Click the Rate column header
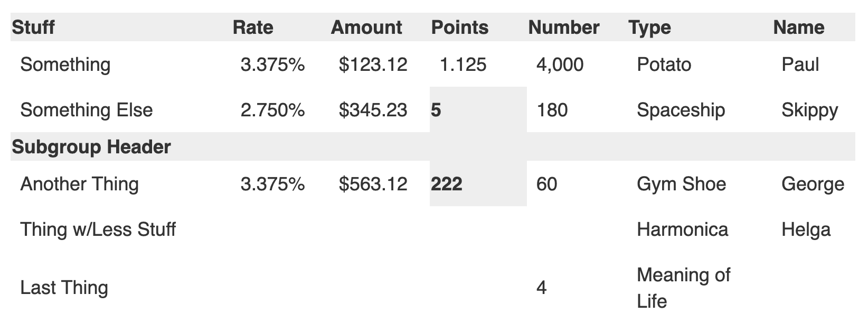The width and height of the screenshot is (868, 331). pos(253,27)
